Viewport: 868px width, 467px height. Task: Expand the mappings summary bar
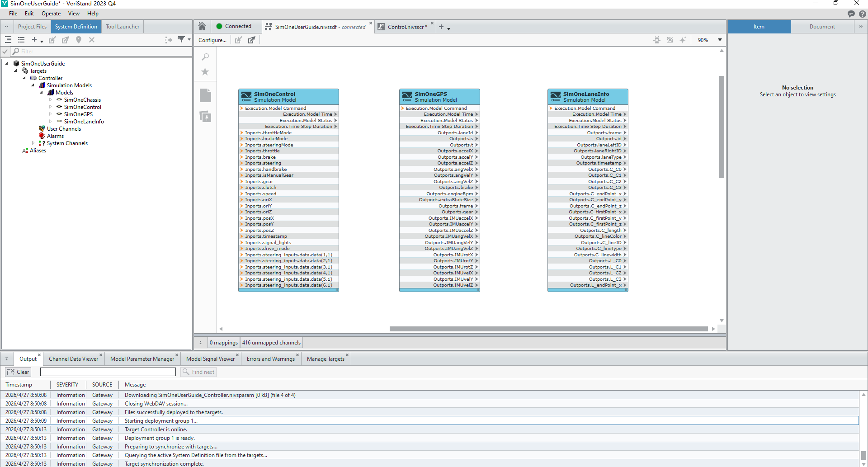click(x=201, y=343)
